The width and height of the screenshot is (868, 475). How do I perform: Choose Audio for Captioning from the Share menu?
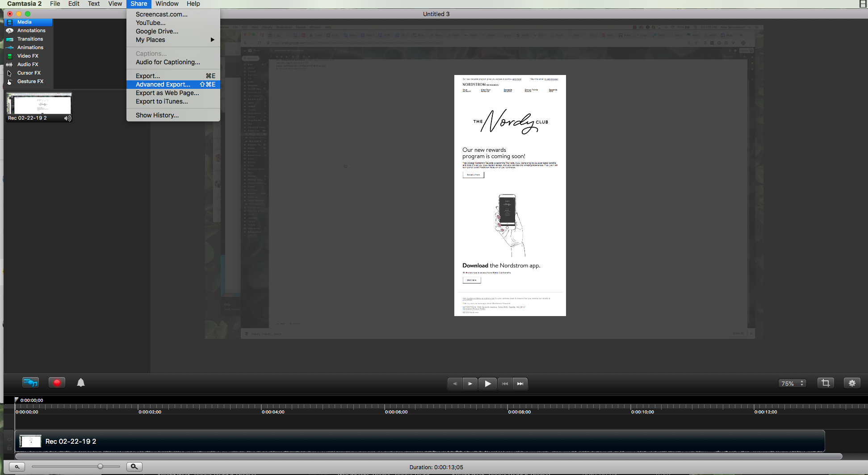pyautogui.click(x=168, y=62)
